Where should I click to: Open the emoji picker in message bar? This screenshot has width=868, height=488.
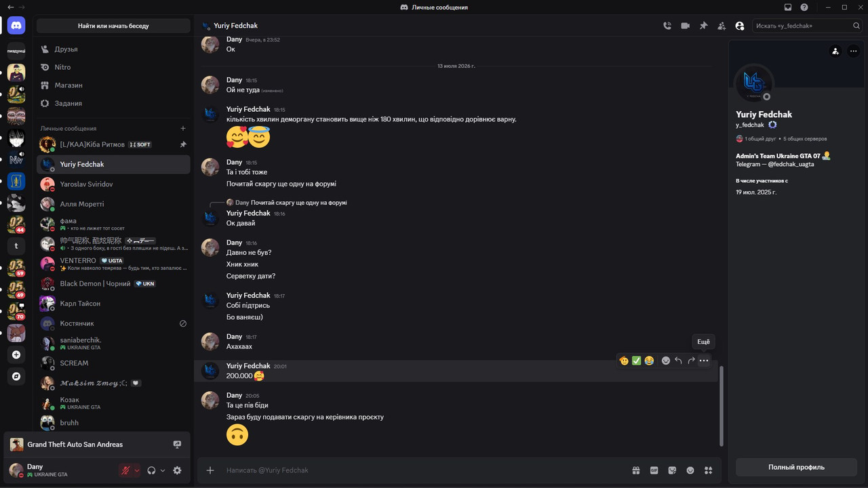tap(690, 470)
